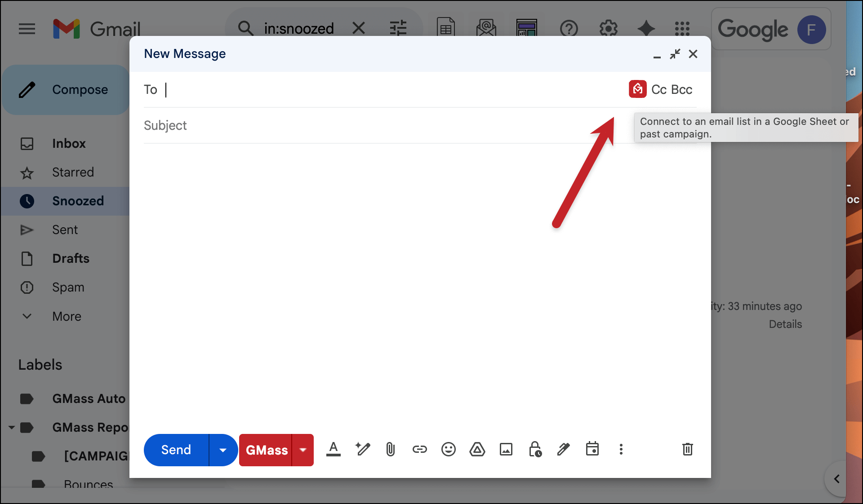
Task: Open the GMass settings dropdown arrow
Action: [x=303, y=450]
